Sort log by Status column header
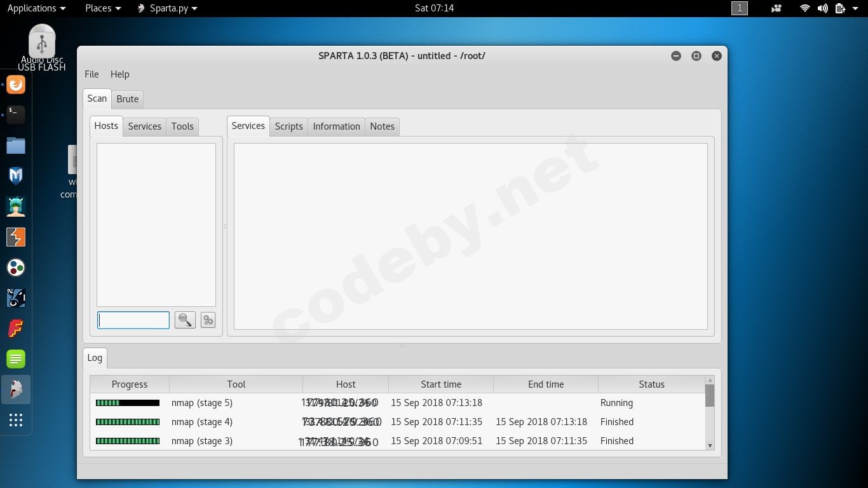This screenshot has height=488, width=868. coord(652,384)
